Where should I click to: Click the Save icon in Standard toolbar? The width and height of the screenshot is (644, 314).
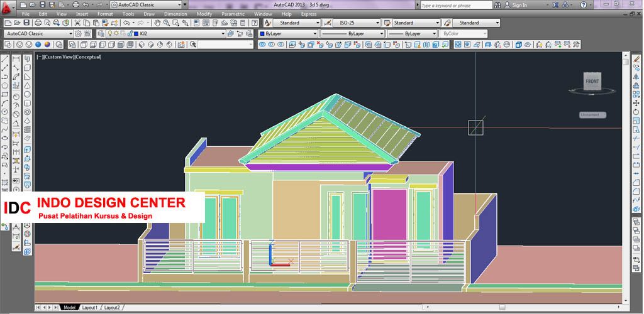[x=26, y=23]
